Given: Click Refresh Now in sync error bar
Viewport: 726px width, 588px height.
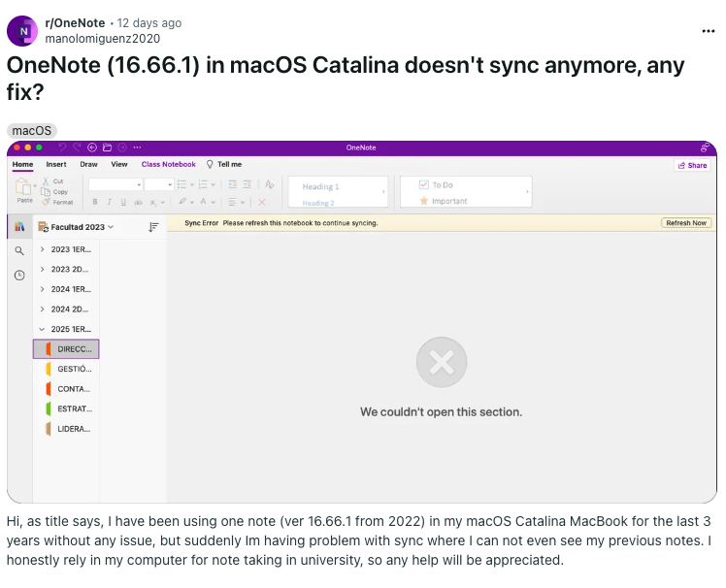Looking at the screenshot, I should (x=686, y=223).
